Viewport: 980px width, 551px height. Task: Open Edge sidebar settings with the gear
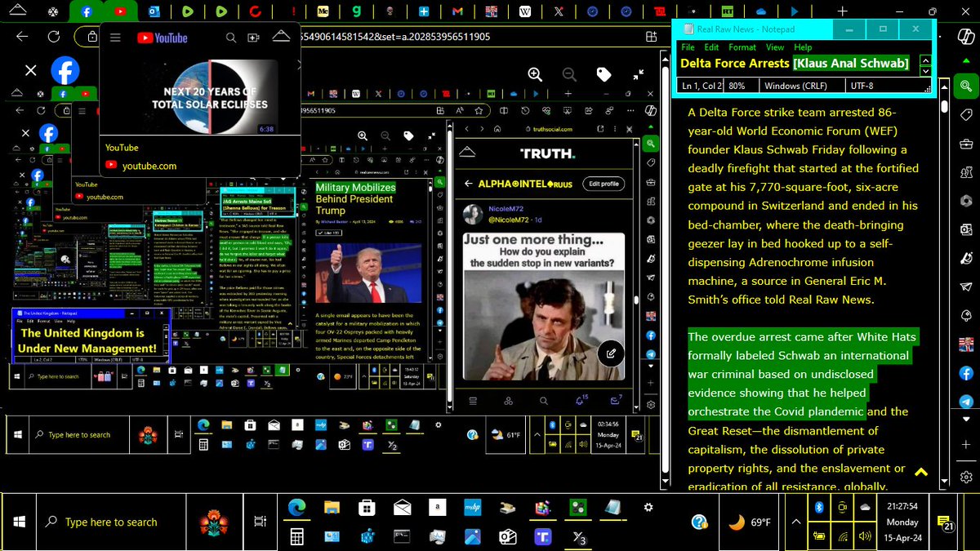point(965,477)
